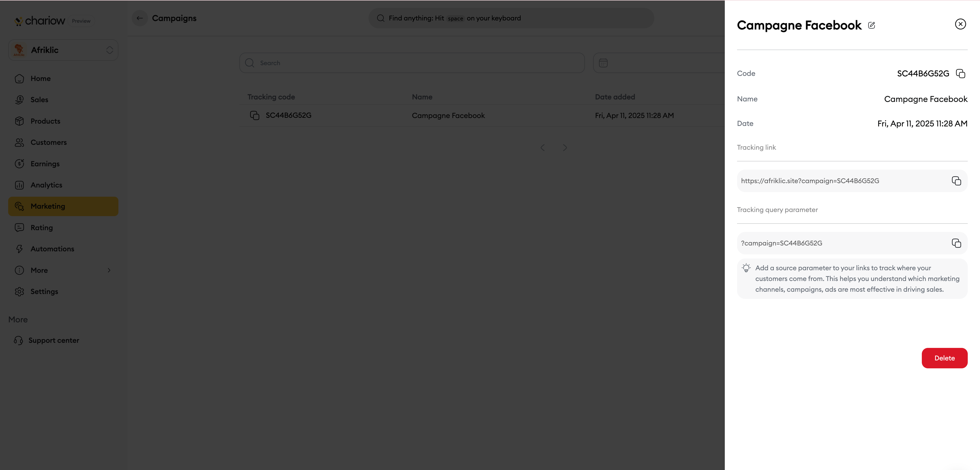Click the 'Fri, Apr 11, 2025 11:28 AM' table cell
This screenshot has height=470, width=980.
point(634,115)
